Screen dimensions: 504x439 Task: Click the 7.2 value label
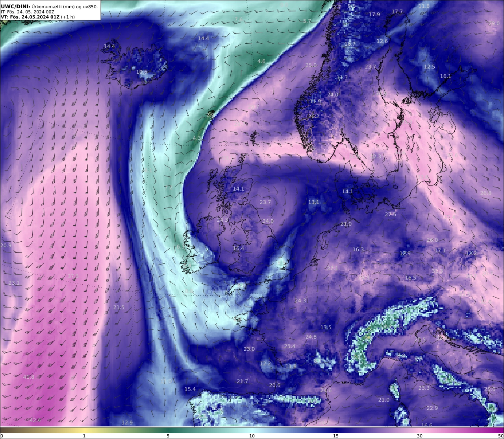(x=169, y=188)
